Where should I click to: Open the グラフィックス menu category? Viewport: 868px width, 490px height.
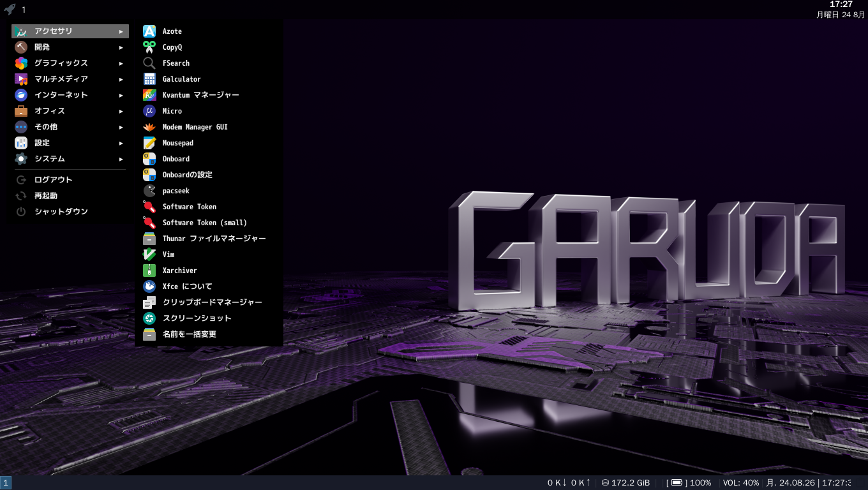pos(70,63)
